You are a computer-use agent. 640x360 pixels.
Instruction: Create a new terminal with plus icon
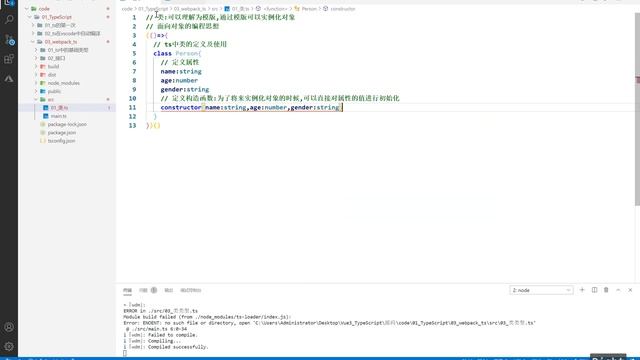(582, 290)
